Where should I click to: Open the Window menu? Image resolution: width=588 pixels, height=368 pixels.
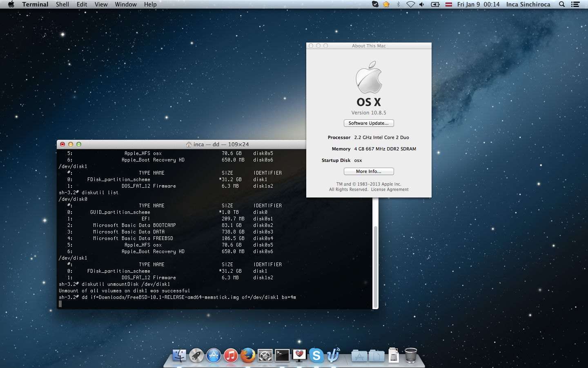click(x=126, y=4)
